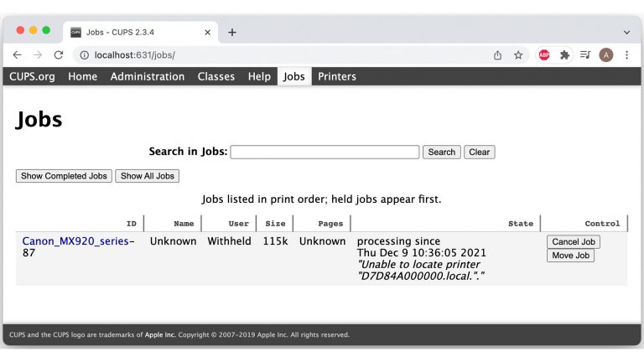Bookmark this page with the star icon
Screen dimensions: 644x362
click(518, 54)
